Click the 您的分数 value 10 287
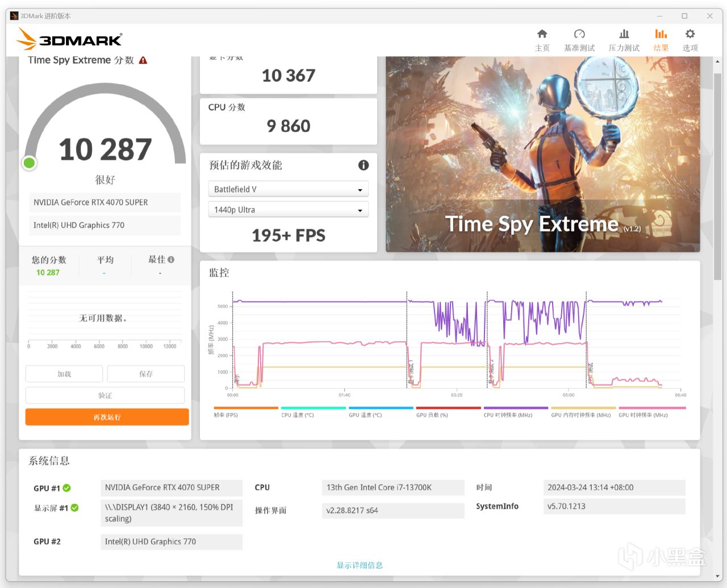This screenshot has width=727, height=588. coord(48,273)
